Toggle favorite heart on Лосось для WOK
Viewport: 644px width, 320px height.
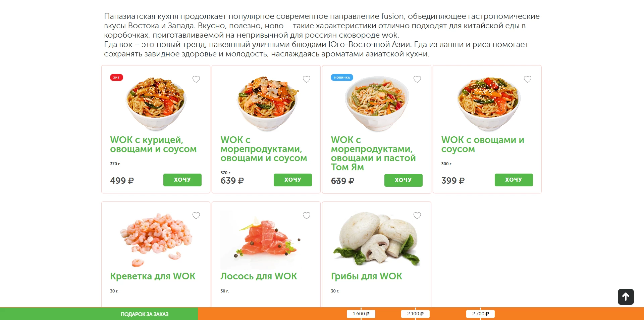(x=307, y=216)
